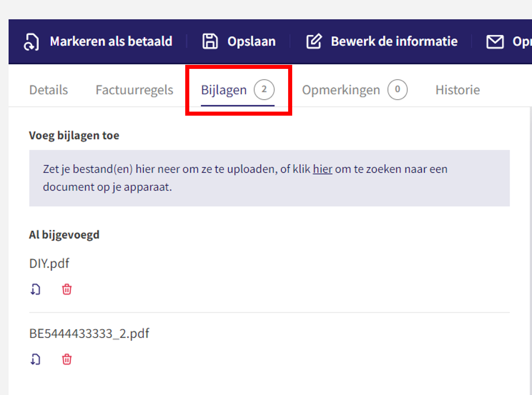532x395 pixels.
Task: Save using the Opslaan text button
Action: 251,41
